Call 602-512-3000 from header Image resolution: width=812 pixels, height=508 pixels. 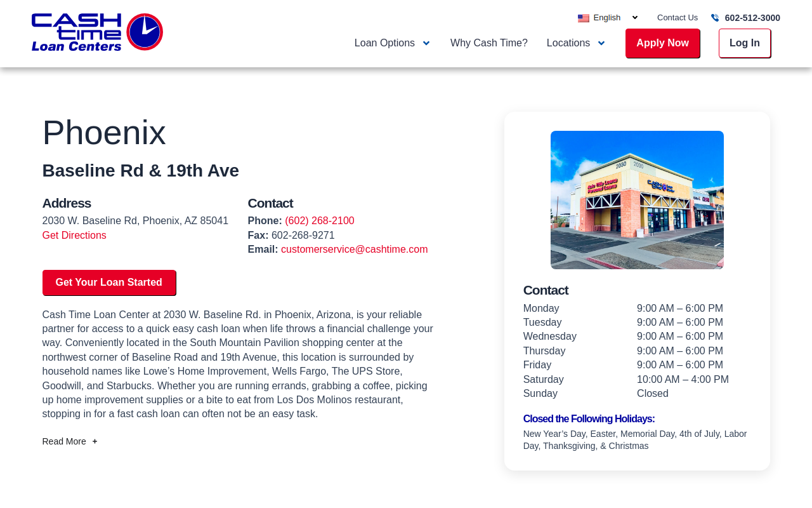coord(752,18)
